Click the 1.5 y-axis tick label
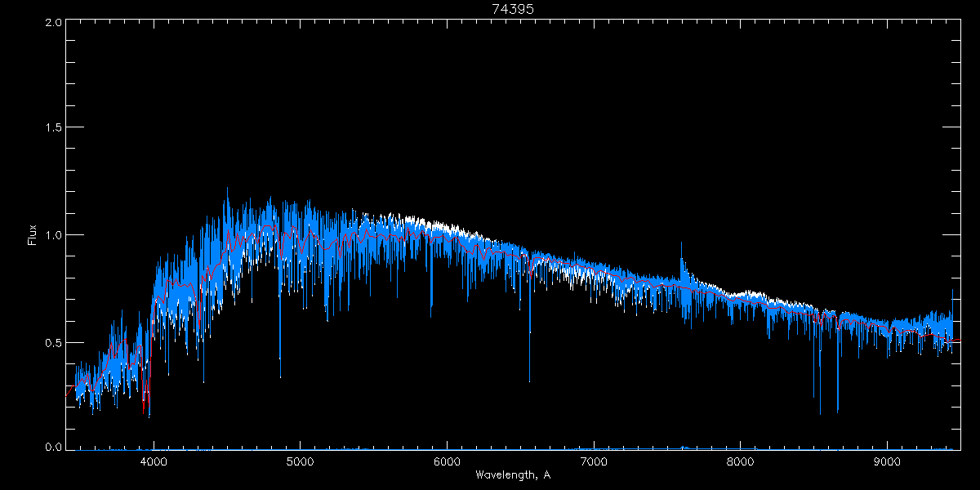Viewport: 980px width, 490px height. (53, 128)
